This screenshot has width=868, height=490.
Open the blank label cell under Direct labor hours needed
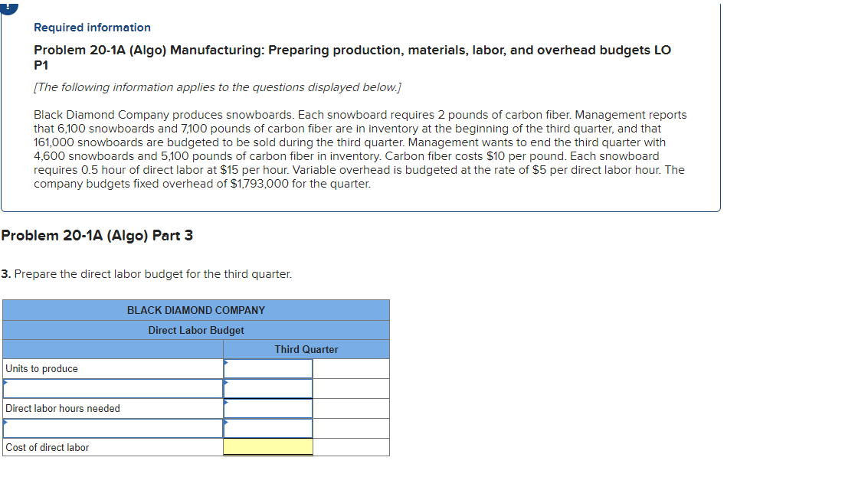click(111, 427)
